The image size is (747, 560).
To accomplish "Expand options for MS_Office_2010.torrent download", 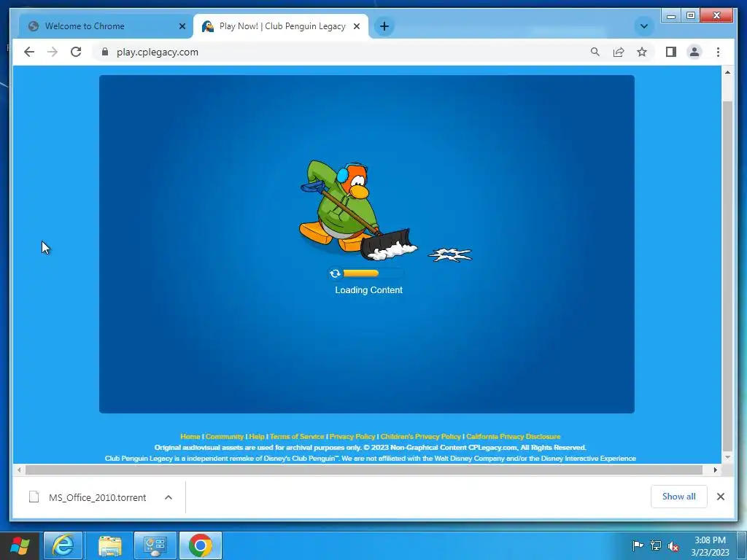I will [169, 497].
